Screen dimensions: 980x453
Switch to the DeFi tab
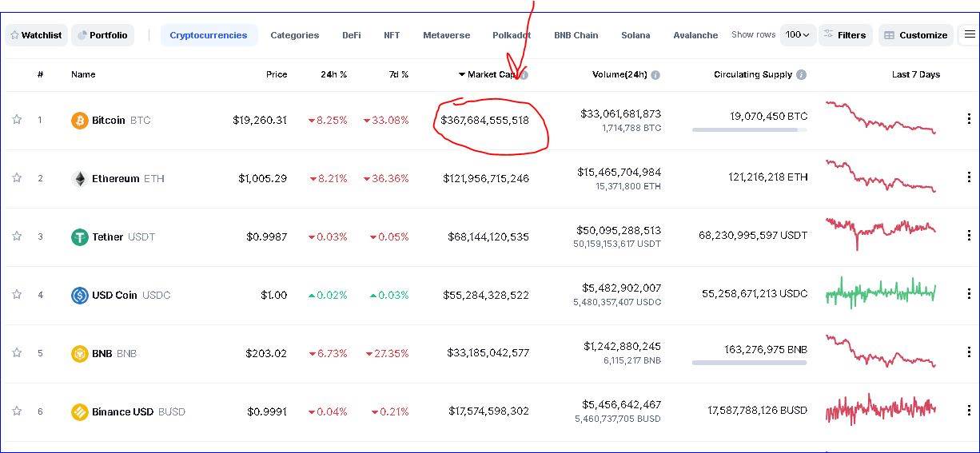pos(351,35)
